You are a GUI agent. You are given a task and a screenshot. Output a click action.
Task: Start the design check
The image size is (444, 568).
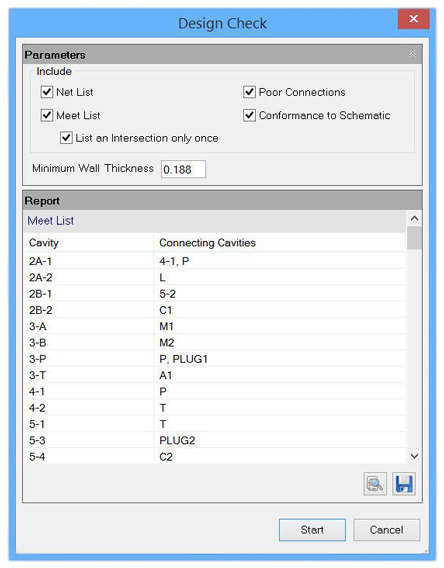coord(312,530)
